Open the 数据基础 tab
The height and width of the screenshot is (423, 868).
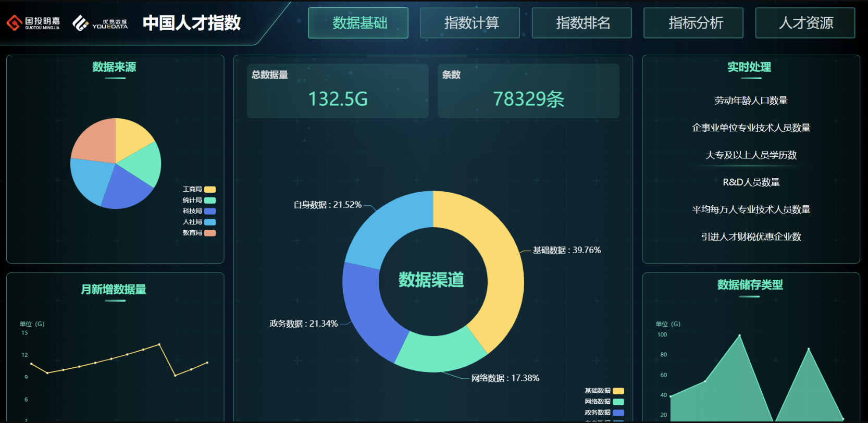tap(358, 23)
